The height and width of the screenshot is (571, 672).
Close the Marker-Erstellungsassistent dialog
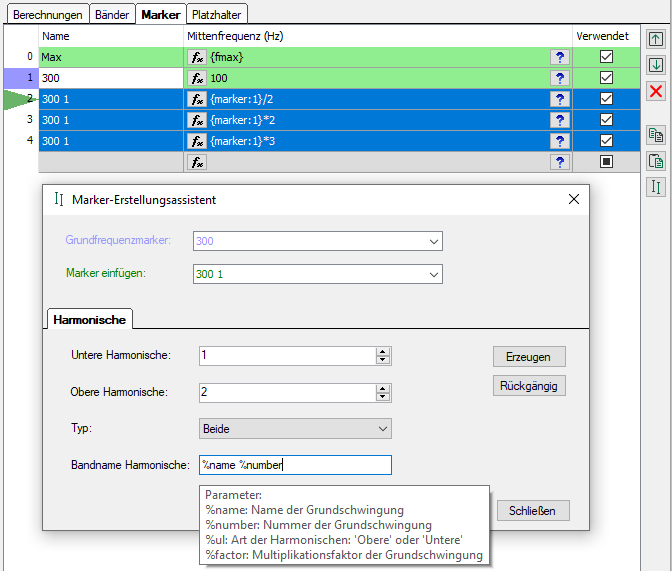click(x=574, y=199)
